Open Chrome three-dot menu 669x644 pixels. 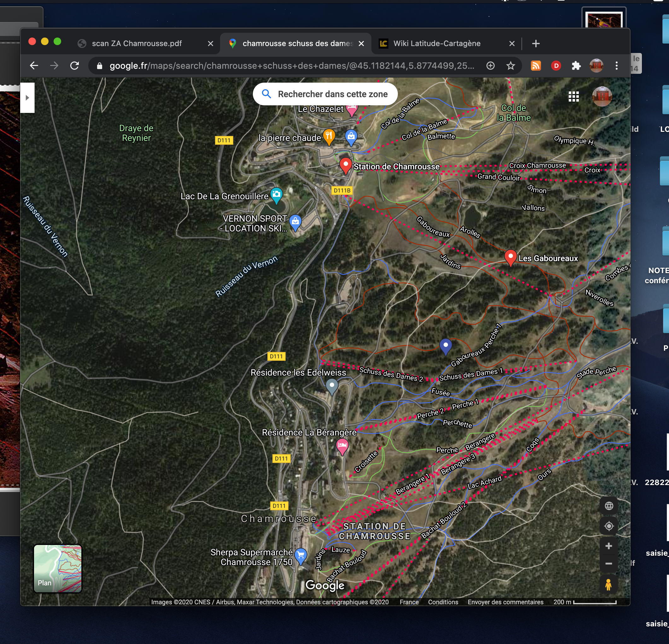point(616,66)
